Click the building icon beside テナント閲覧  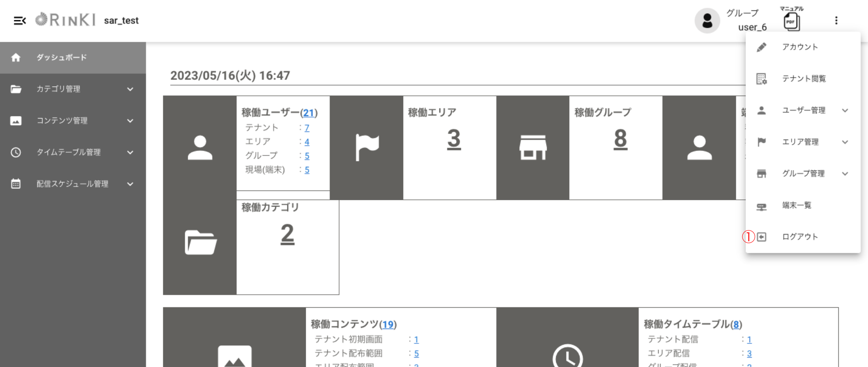pos(761,79)
